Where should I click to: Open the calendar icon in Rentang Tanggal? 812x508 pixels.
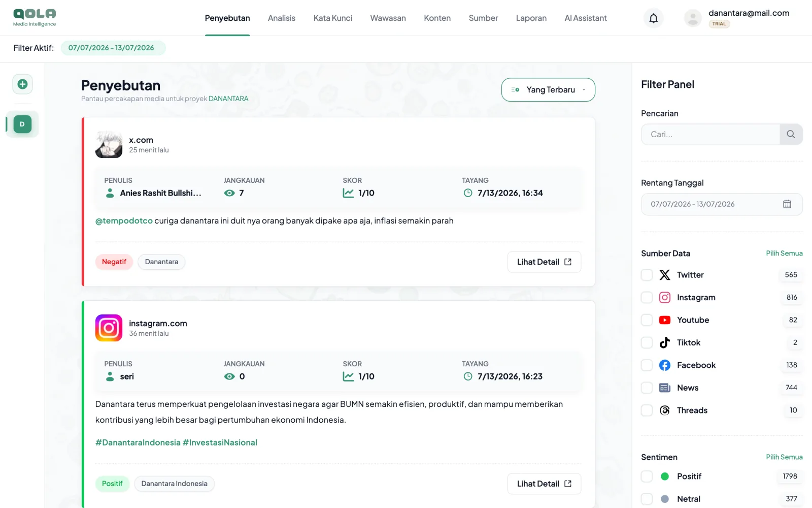[x=787, y=204]
